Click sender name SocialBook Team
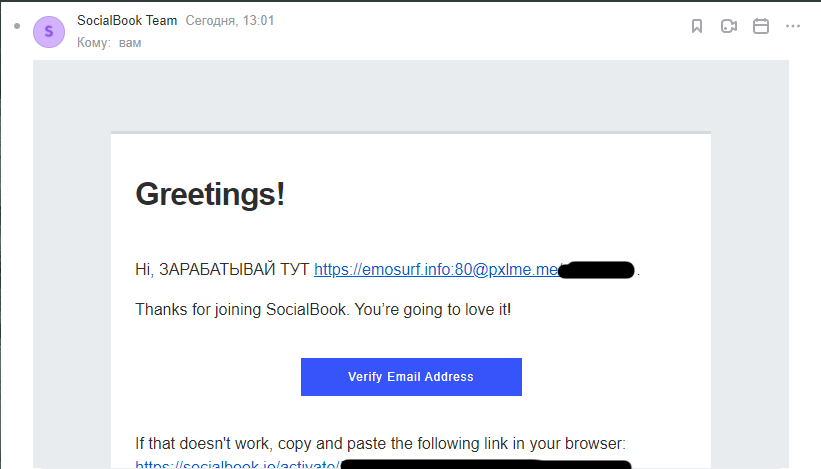The height and width of the screenshot is (469, 821). pos(127,21)
